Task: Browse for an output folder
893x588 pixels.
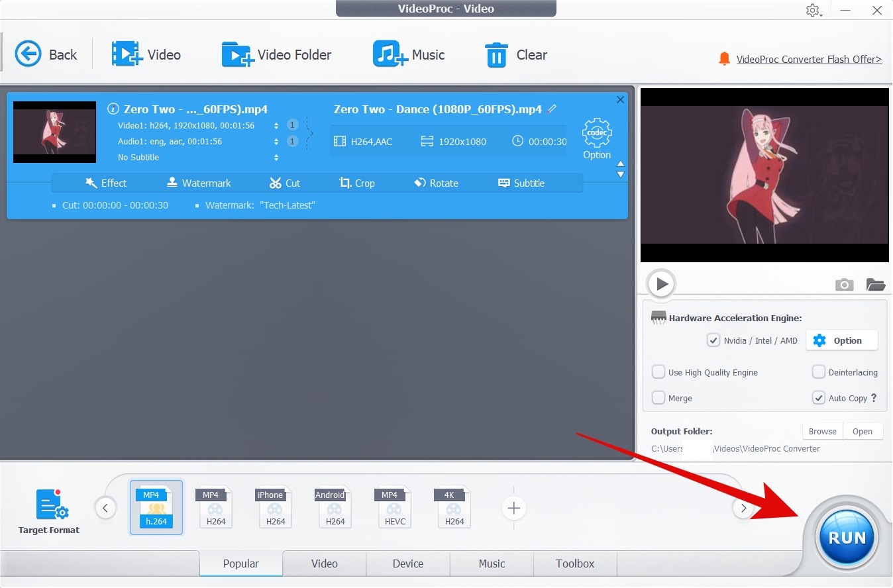Action: [823, 431]
